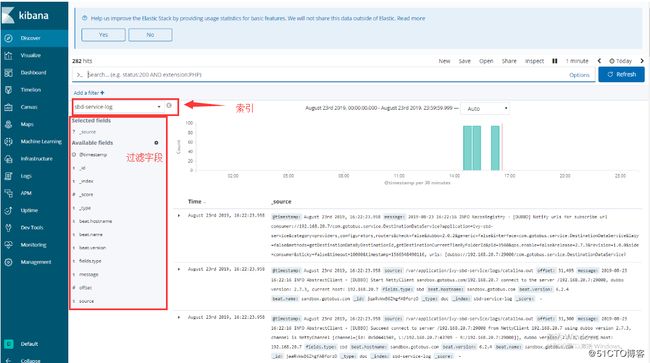Select the _source selected field
Screen dimensions: 650x363
click(x=87, y=132)
